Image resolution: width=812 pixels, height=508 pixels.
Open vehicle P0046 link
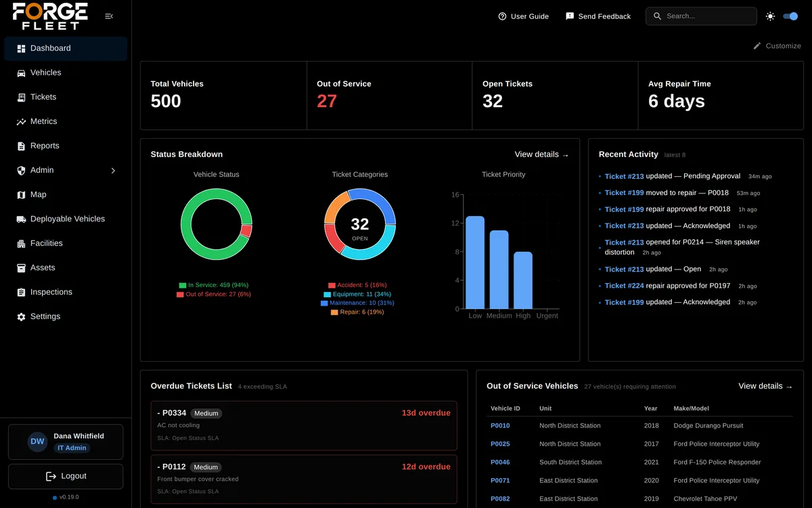(x=500, y=463)
